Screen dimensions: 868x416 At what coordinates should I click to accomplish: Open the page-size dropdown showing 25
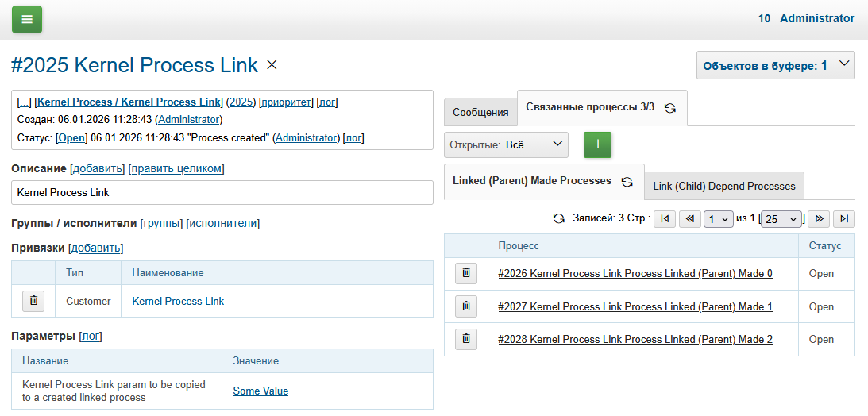[781, 219]
